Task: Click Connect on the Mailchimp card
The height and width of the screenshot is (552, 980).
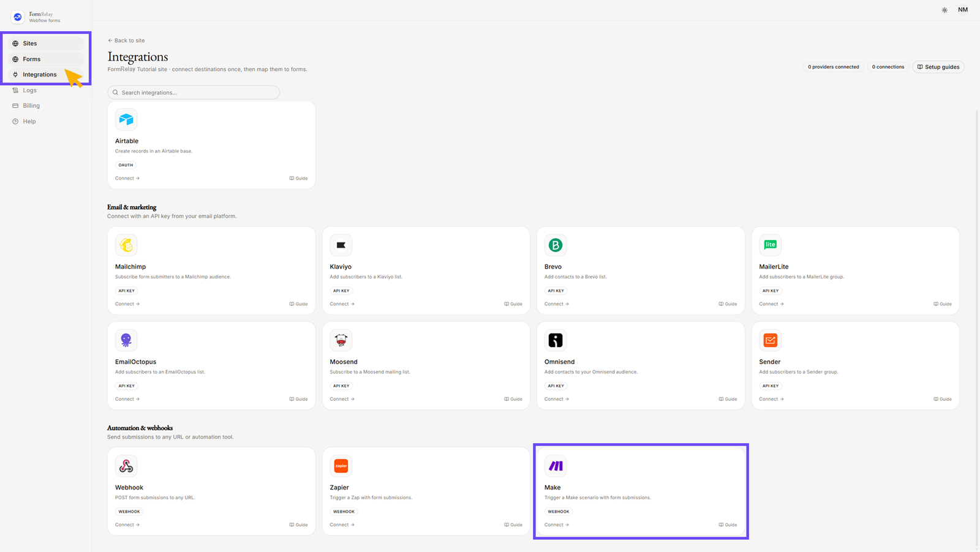Action: (x=127, y=304)
